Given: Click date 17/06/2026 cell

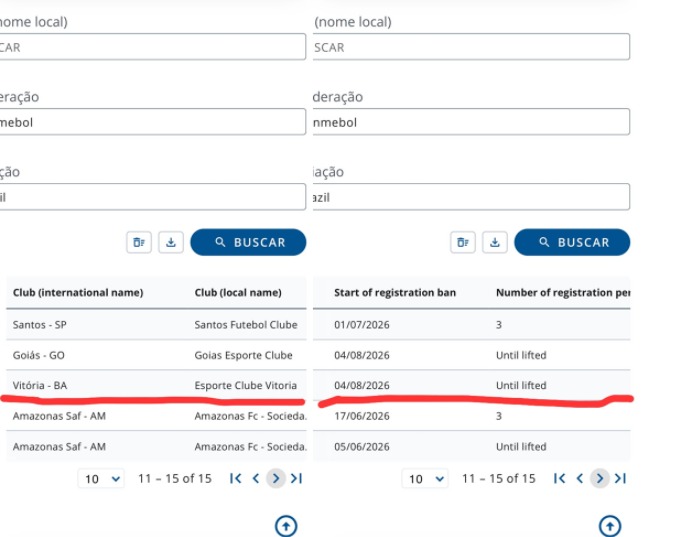Looking at the screenshot, I should click(x=362, y=416).
